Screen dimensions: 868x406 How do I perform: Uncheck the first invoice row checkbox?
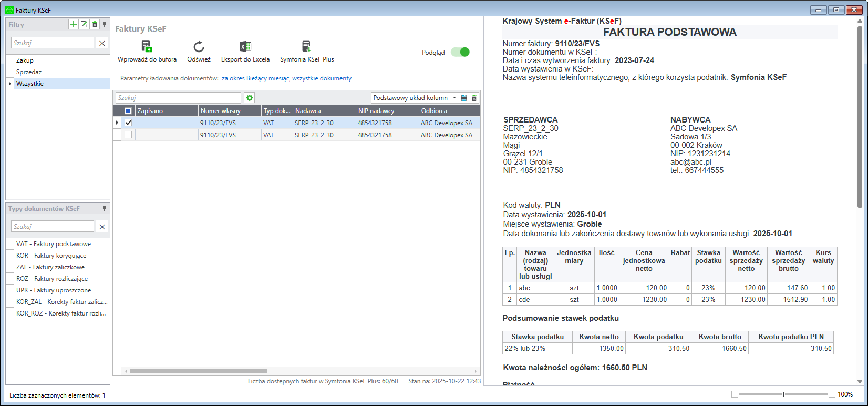(x=128, y=123)
